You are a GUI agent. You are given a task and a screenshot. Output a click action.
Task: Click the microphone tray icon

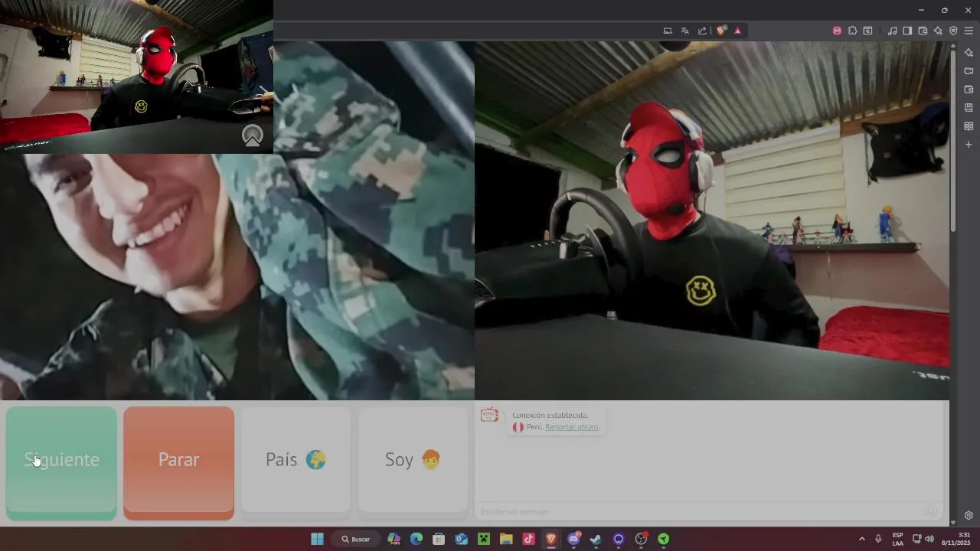tap(878, 539)
